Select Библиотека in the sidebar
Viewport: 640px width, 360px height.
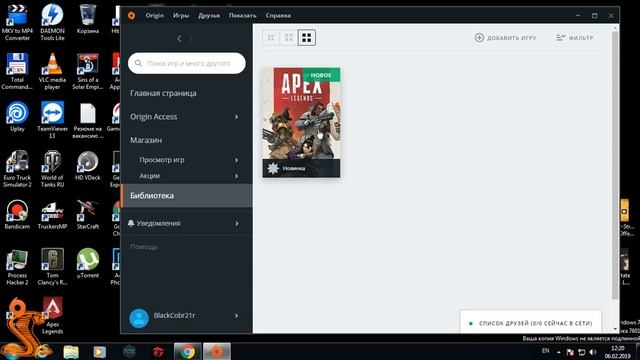coord(187,196)
